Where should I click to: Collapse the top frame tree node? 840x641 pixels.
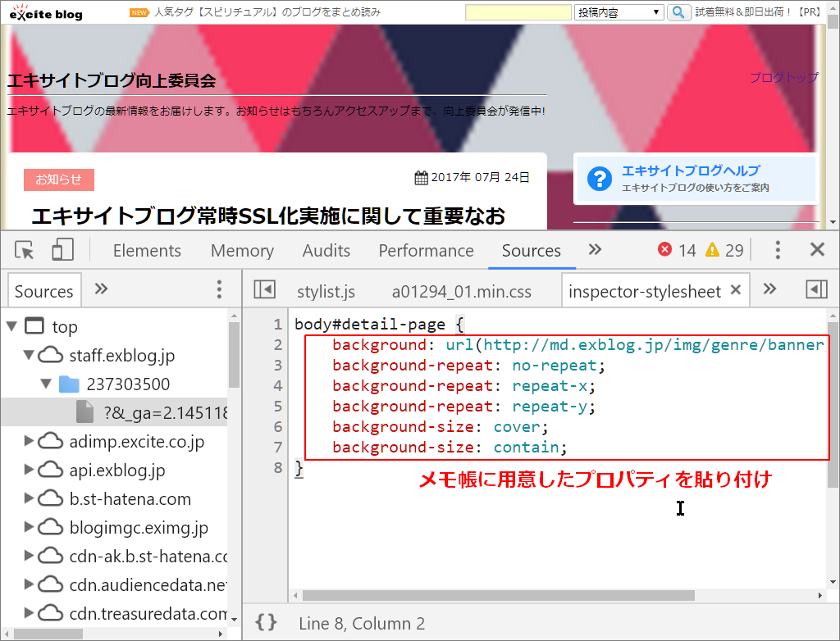(11, 326)
